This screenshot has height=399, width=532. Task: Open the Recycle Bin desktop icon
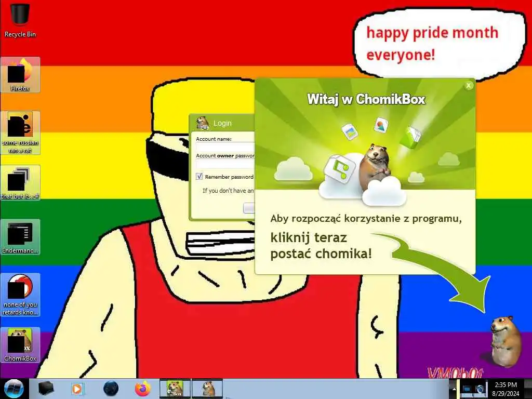pyautogui.click(x=20, y=20)
